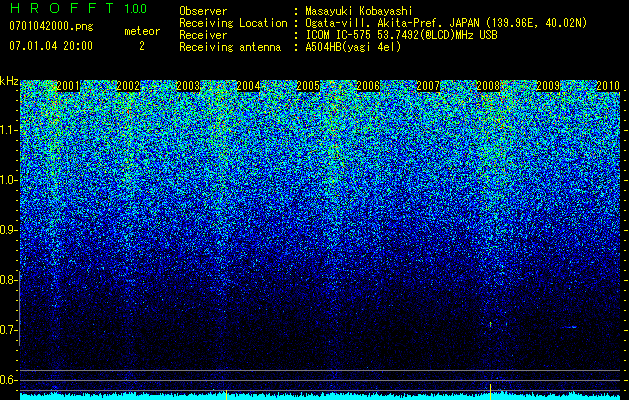The width and height of the screenshot is (629, 400).
Task: Click the version number 1.0.0
Action: tap(135, 8)
